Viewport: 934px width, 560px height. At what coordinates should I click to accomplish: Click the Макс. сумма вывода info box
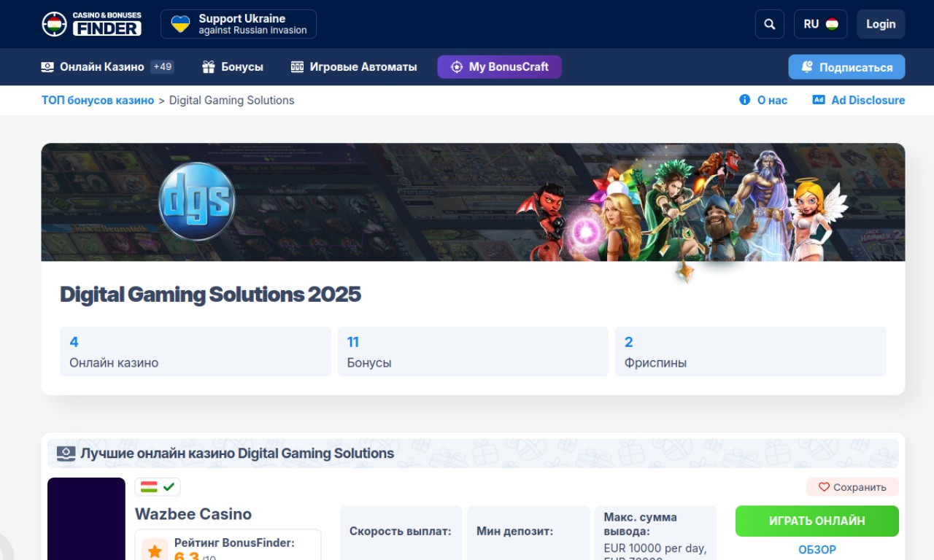pyautogui.click(x=655, y=533)
